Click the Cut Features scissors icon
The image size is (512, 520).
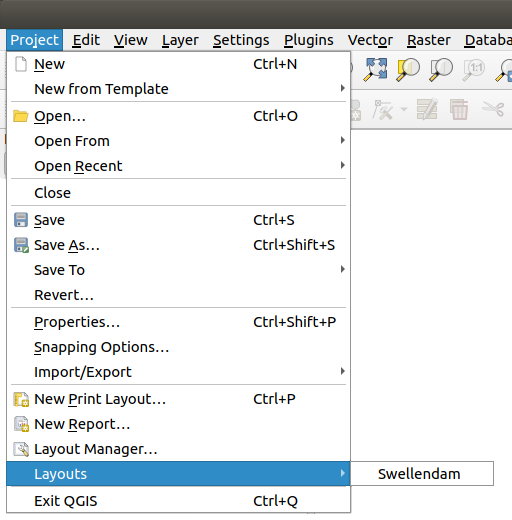pos(493,109)
